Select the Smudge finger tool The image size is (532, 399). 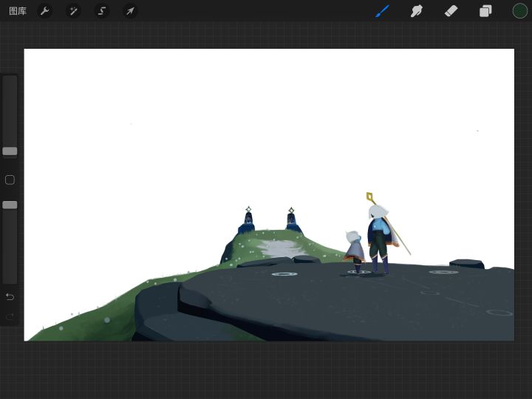tap(417, 11)
